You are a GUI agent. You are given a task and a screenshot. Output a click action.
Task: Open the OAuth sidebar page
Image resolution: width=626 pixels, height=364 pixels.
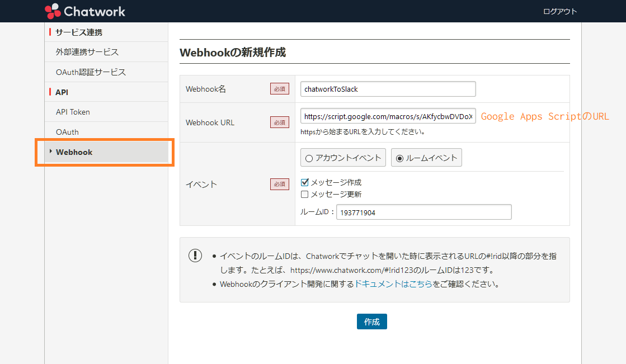pos(68,131)
